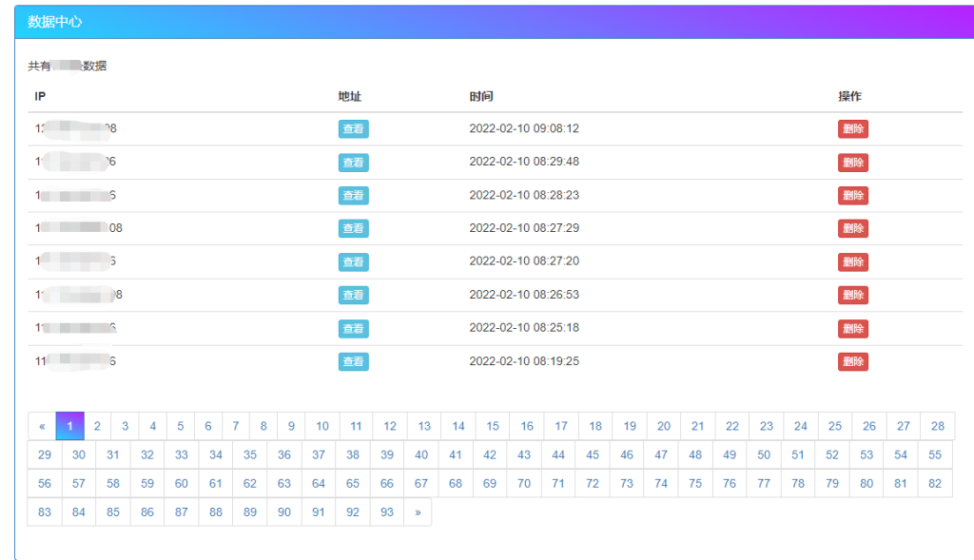Screen dimensions: 974x560
Task: Open last page 93
Action: click(387, 512)
